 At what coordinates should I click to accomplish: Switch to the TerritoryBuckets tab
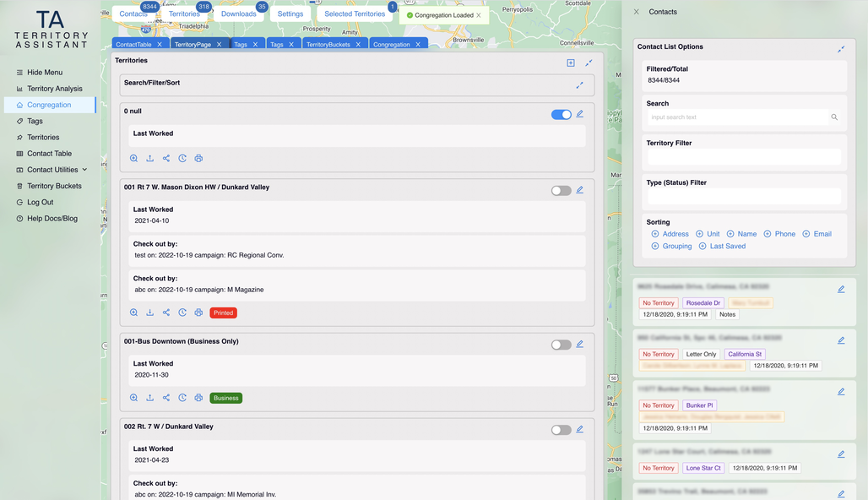pyautogui.click(x=328, y=45)
